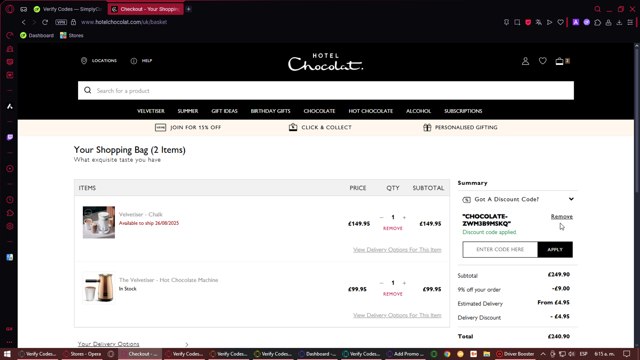The width and height of the screenshot is (640, 360).
Task: Click the discount code tag icon
Action: [466, 199]
